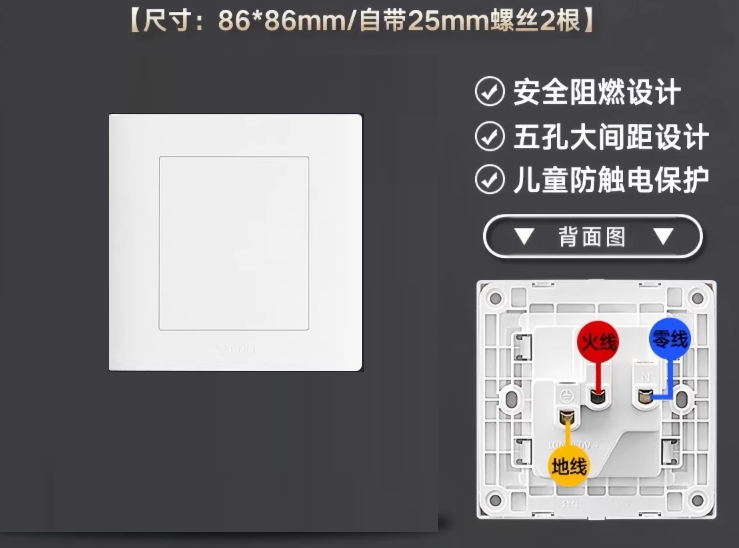Click the 儿童防触电保护 feature text
739x548 pixels.
click(x=611, y=180)
